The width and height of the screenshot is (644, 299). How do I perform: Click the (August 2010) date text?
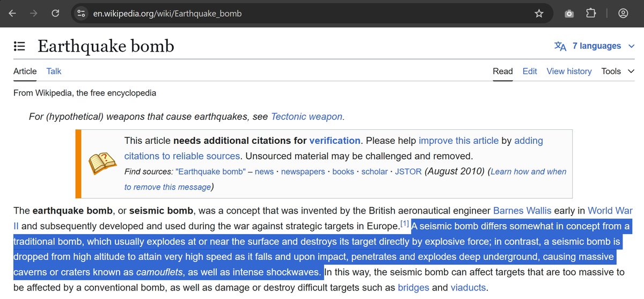[x=455, y=172]
